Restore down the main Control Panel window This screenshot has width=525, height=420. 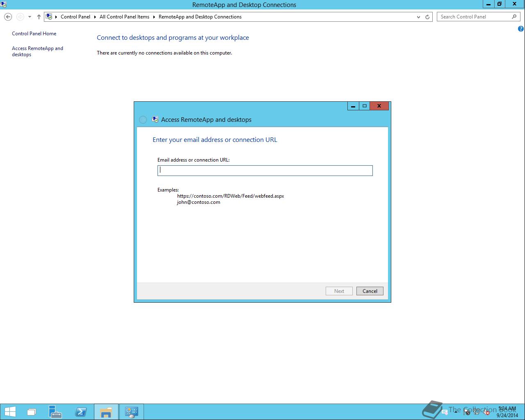tap(499, 4)
